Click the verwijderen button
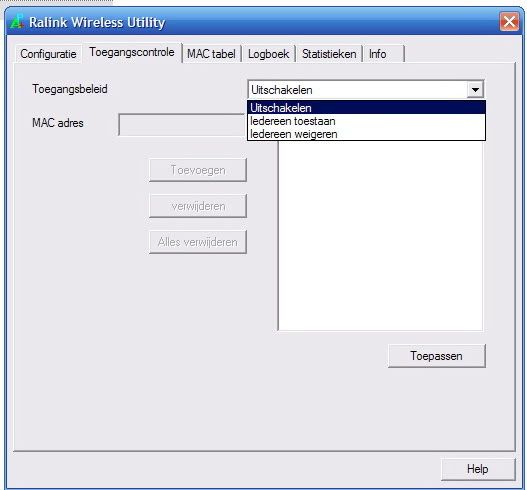Image resolution: width=527 pixels, height=490 pixels. pyautogui.click(x=198, y=206)
